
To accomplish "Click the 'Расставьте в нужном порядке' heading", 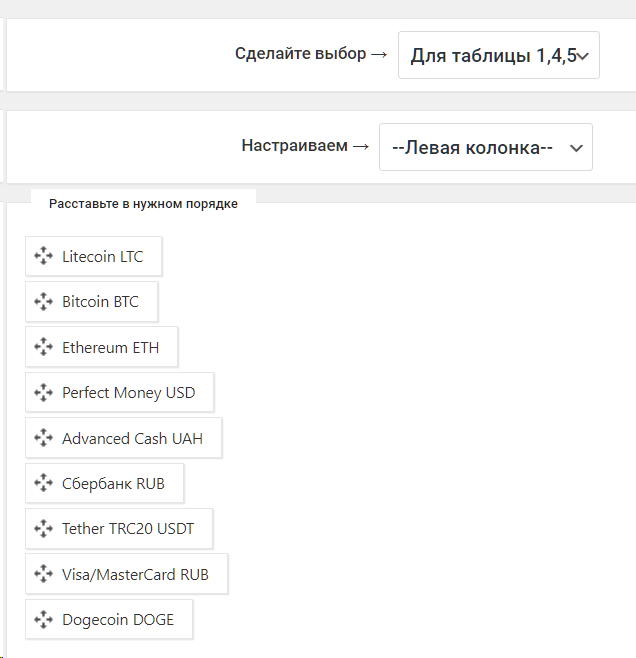I will (143, 203).
